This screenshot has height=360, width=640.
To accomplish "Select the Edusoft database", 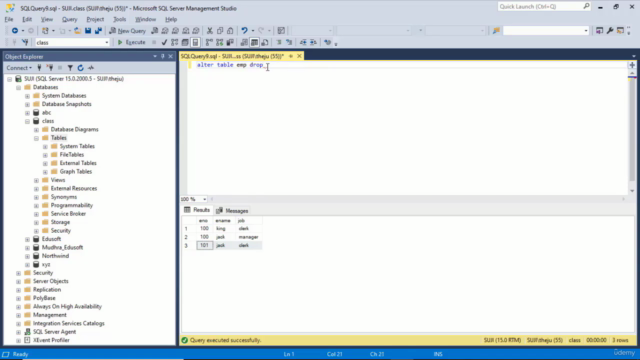I will coord(51,239).
